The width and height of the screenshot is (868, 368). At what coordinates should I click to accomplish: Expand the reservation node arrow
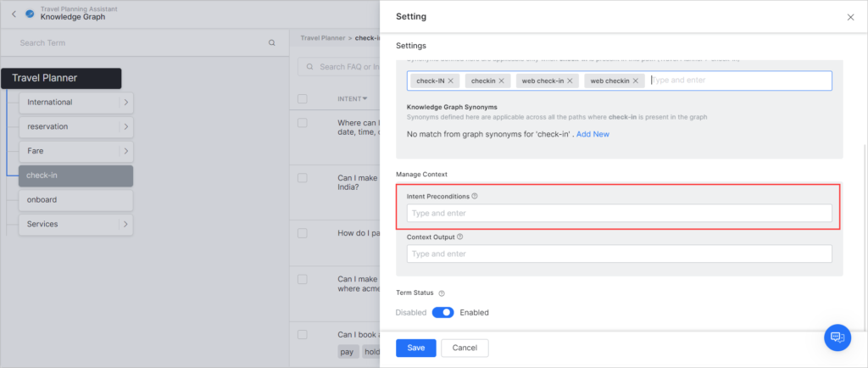point(125,127)
